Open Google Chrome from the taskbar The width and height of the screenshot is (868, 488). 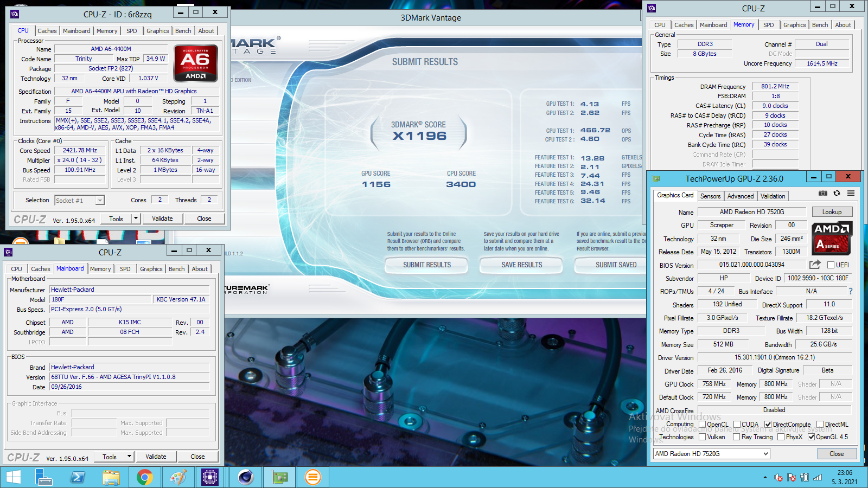point(144,477)
